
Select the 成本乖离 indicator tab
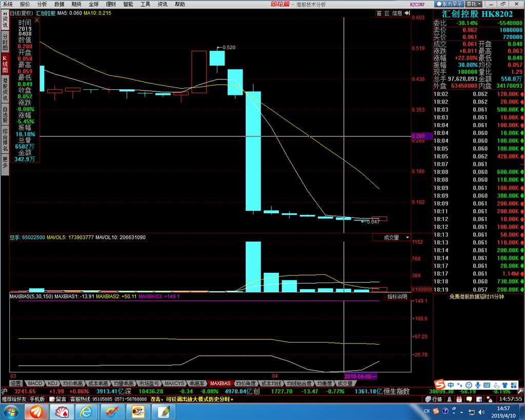point(98,383)
